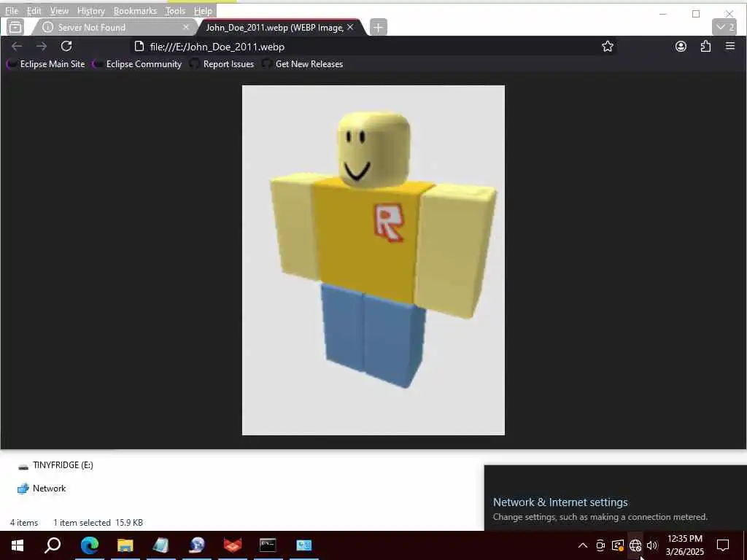Select Network in File Explorer sidebar
747x560 pixels.
[42, 489]
